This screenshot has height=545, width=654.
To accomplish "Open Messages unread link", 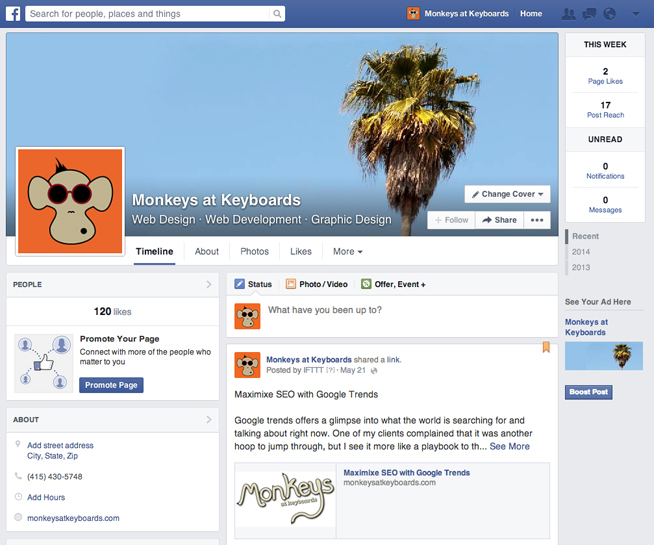I will pos(605,210).
